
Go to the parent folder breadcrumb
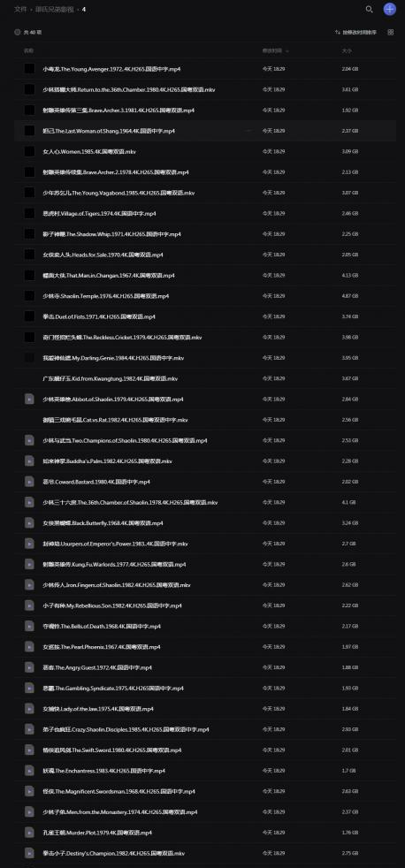click(x=56, y=9)
